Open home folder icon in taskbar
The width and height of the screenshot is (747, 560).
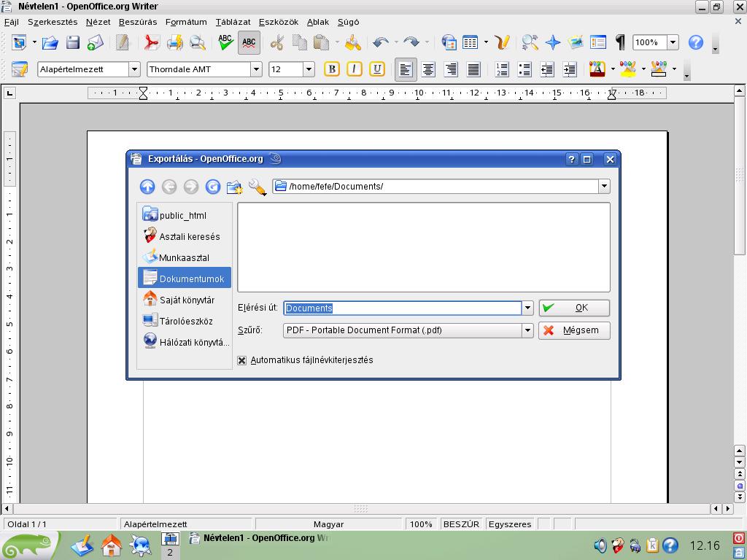pyautogui.click(x=111, y=545)
